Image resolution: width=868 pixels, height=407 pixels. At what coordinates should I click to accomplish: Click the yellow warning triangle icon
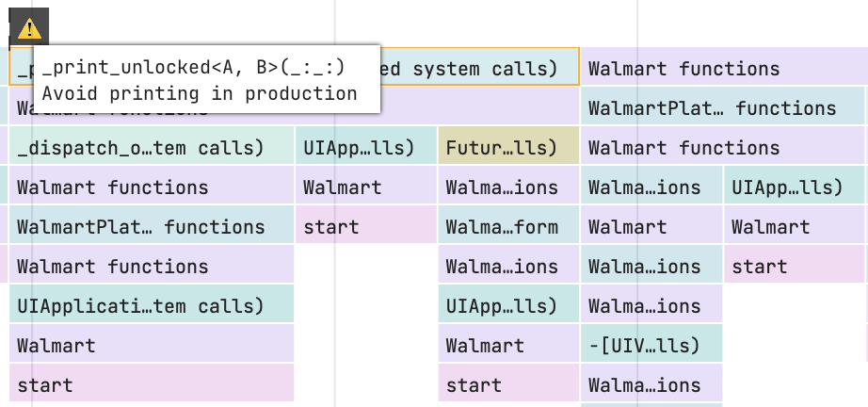coord(30,28)
